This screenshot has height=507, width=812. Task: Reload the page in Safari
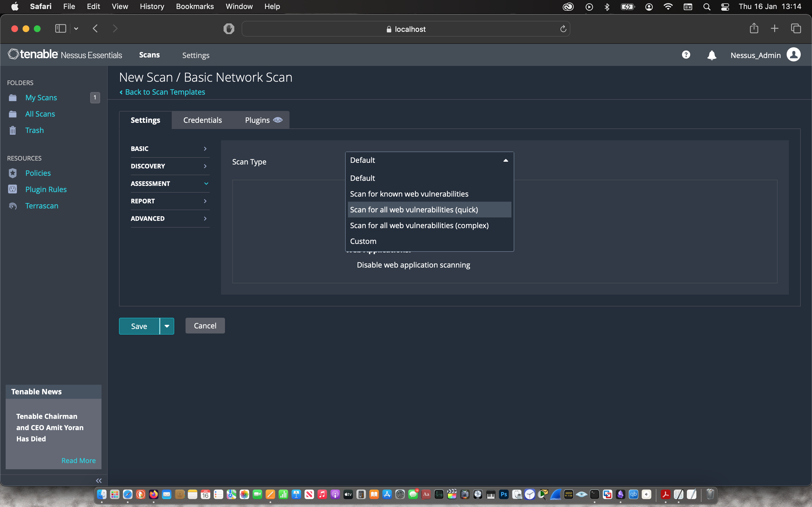click(563, 29)
